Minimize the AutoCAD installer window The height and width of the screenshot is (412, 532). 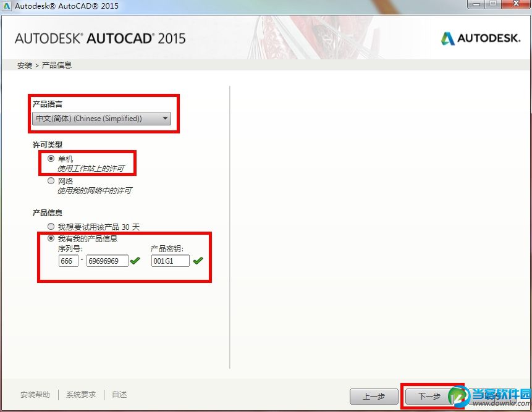click(476, 4)
